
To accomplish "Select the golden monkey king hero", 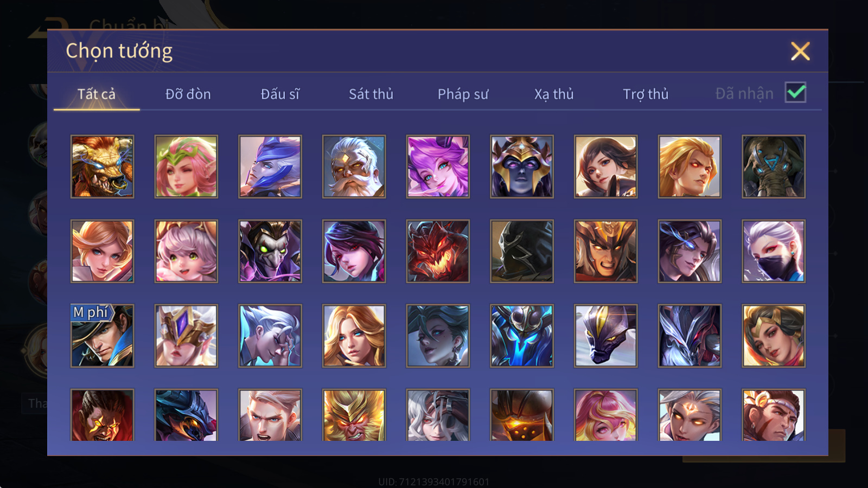I will point(354,415).
